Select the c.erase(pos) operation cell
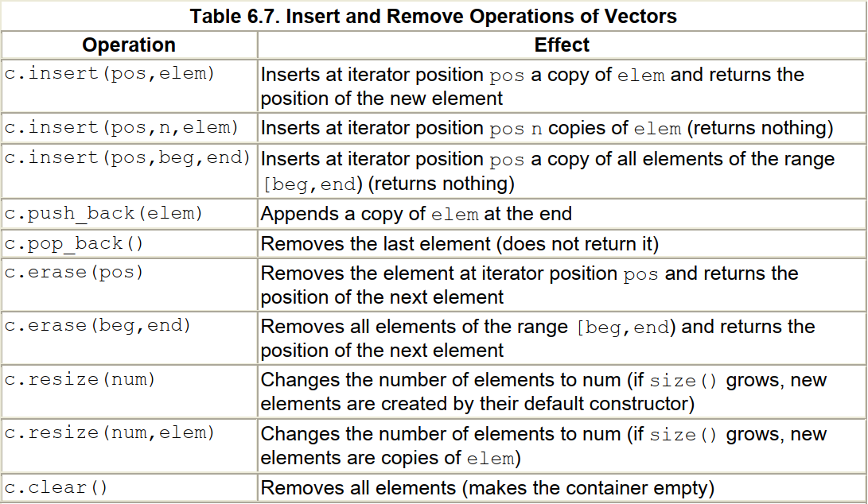 point(74,273)
